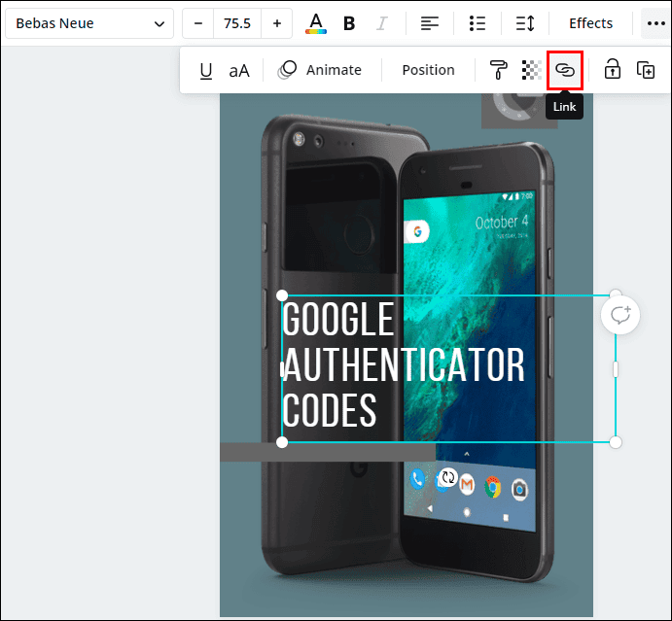Expand the three-dot more options menu
Image resolution: width=672 pixels, height=621 pixels.
[654, 23]
